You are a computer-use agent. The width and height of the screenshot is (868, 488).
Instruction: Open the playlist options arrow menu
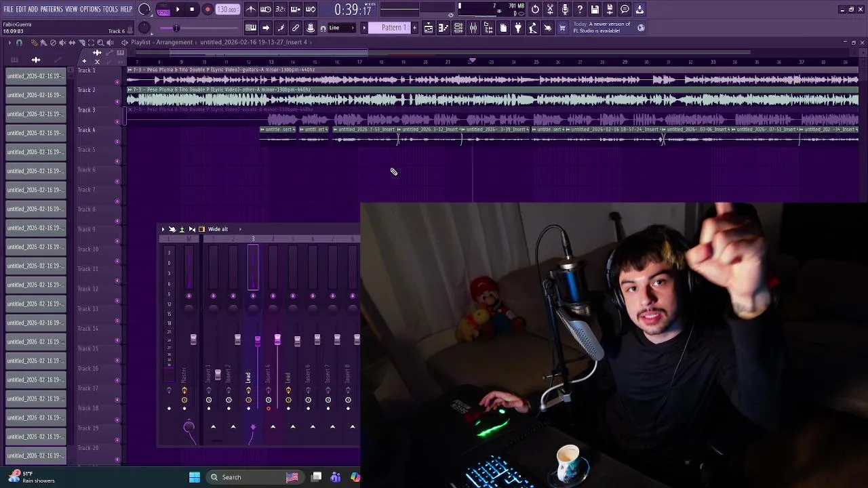(9, 43)
